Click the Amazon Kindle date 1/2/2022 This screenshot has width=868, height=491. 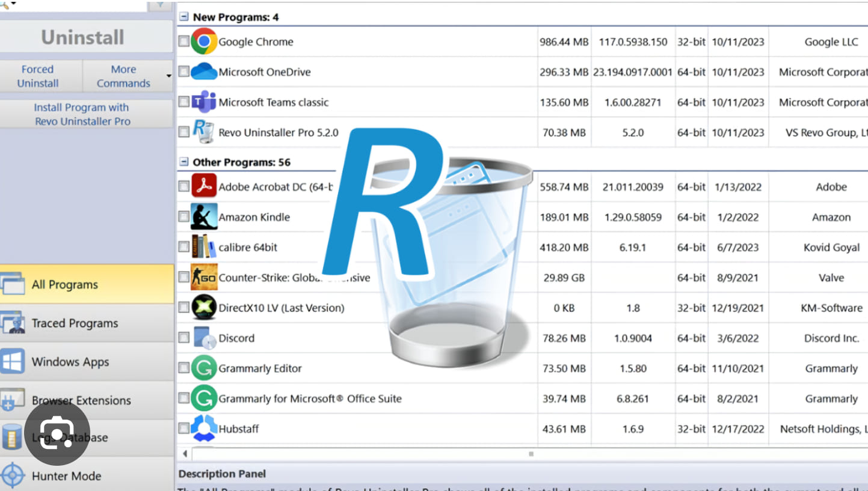point(737,217)
